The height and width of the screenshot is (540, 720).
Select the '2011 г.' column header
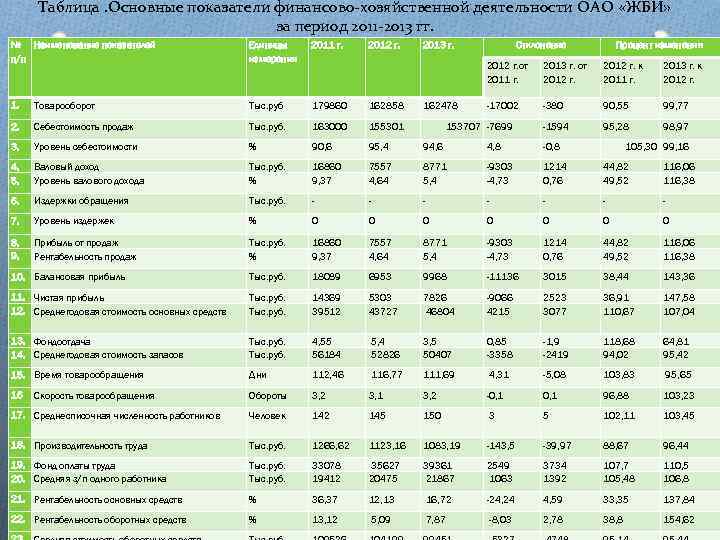click(326, 45)
